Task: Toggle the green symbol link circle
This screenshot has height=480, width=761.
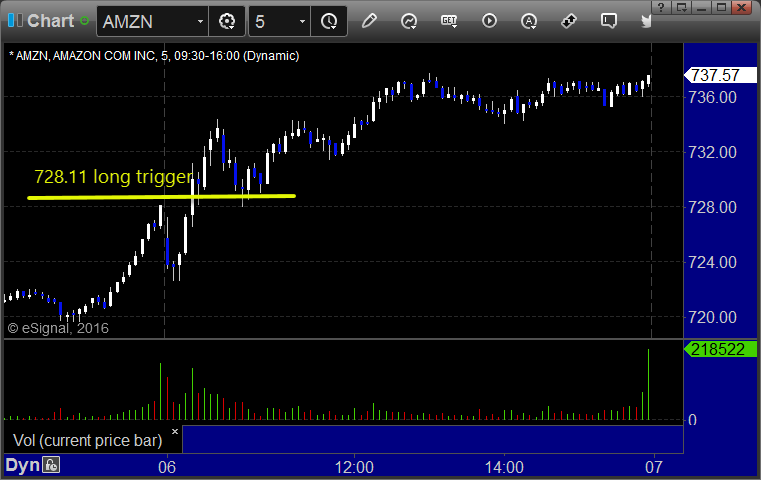Action: (84, 21)
